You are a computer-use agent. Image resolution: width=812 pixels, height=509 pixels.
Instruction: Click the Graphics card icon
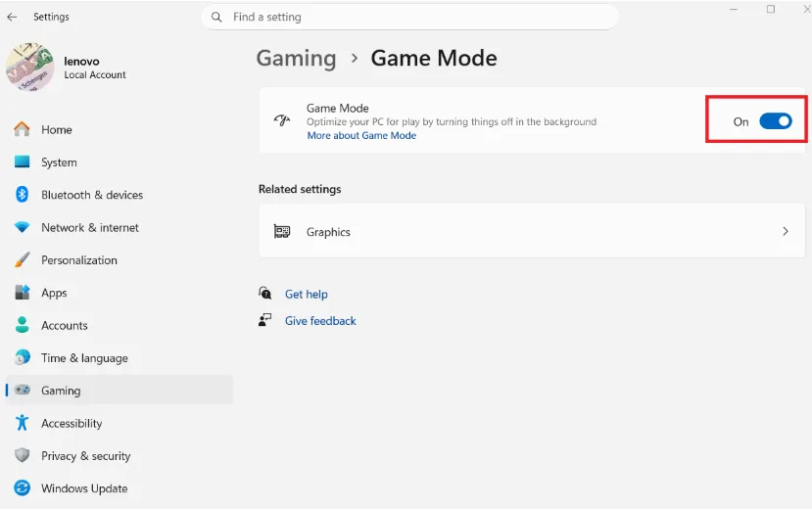pos(282,231)
